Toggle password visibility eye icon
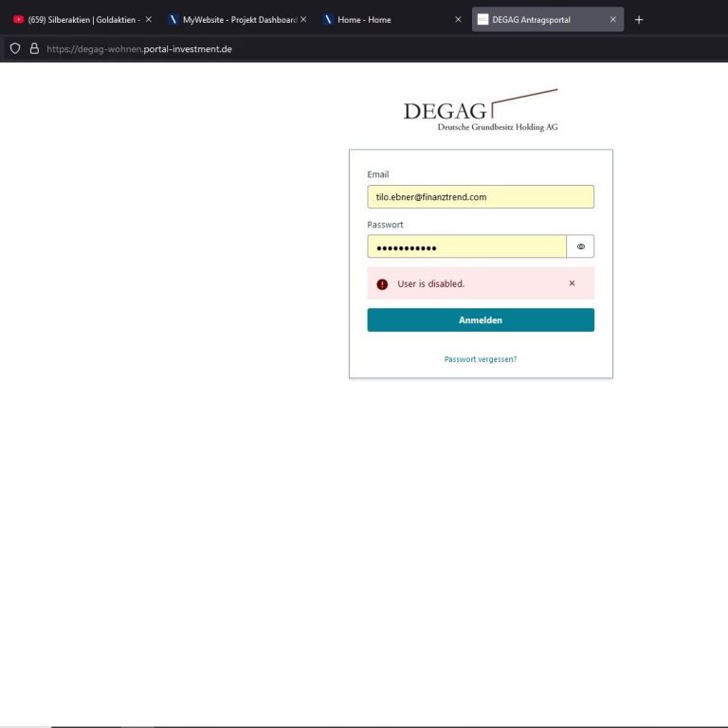 coord(581,246)
